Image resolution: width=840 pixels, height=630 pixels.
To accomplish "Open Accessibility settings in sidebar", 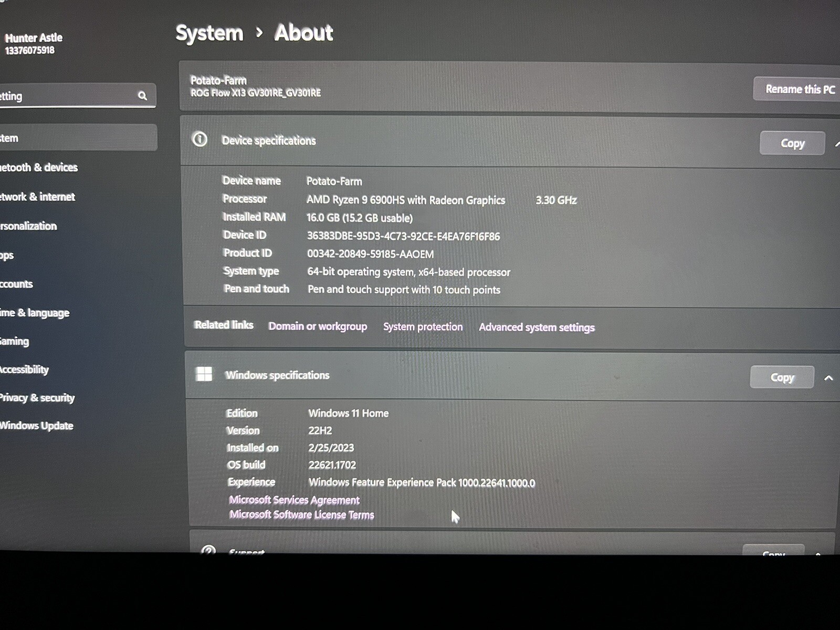I will click(x=24, y=370).
